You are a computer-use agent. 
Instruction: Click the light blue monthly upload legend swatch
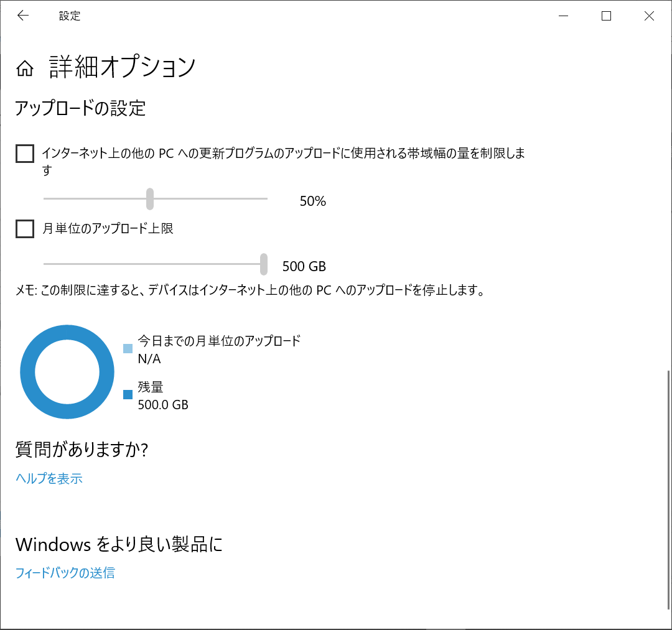pos(128,348)
